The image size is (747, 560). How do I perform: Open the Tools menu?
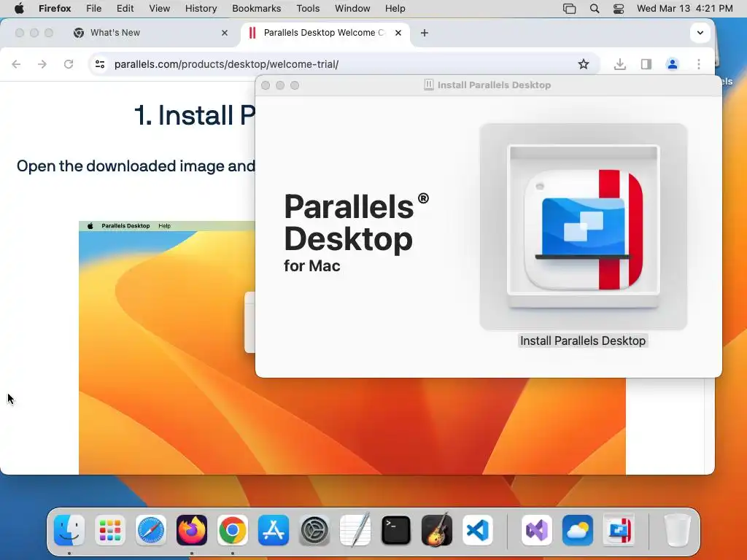pyautogui.click(x=308, y=9)
